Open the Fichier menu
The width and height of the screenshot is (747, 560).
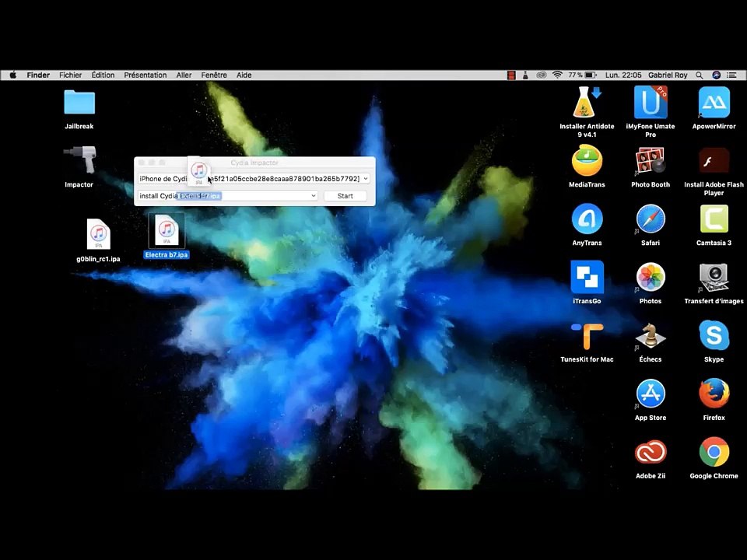[x=71, y=75]
